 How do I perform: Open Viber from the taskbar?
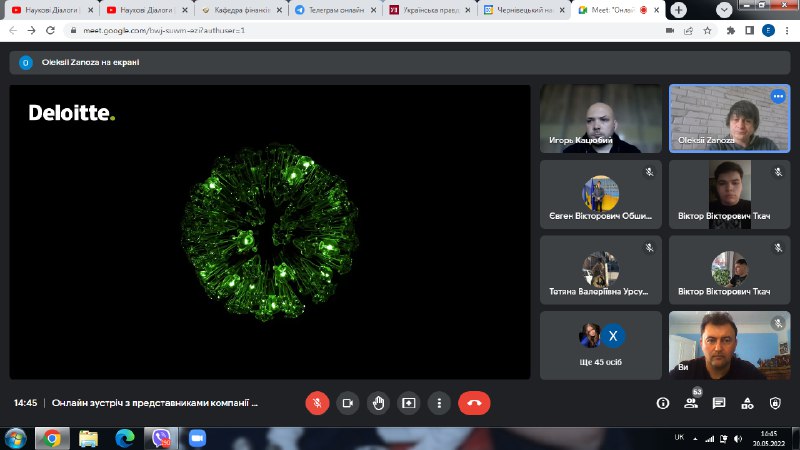pyautogui.click(x=161, y=438)
